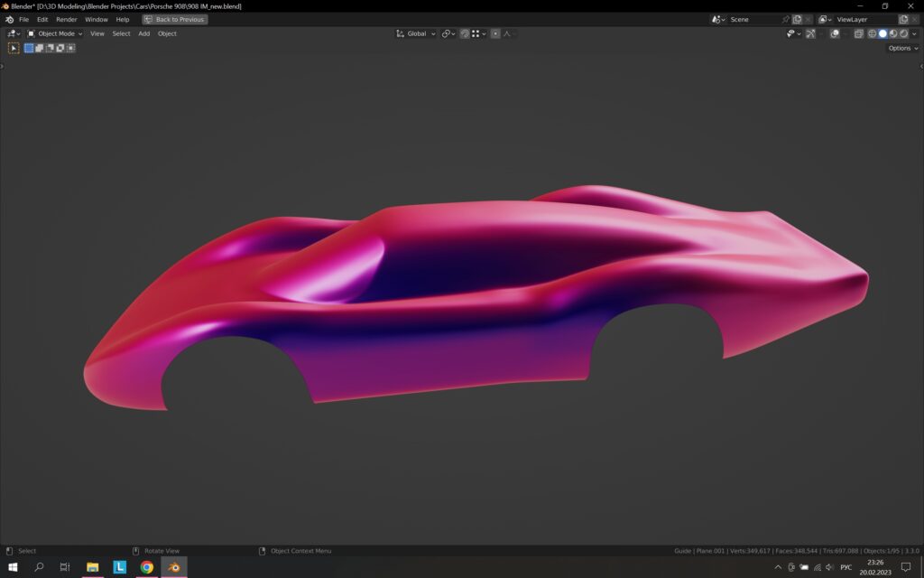This screenshot has height=578, width=924.
Task: Click the show overlays icon
Action: tap(835, 33)
